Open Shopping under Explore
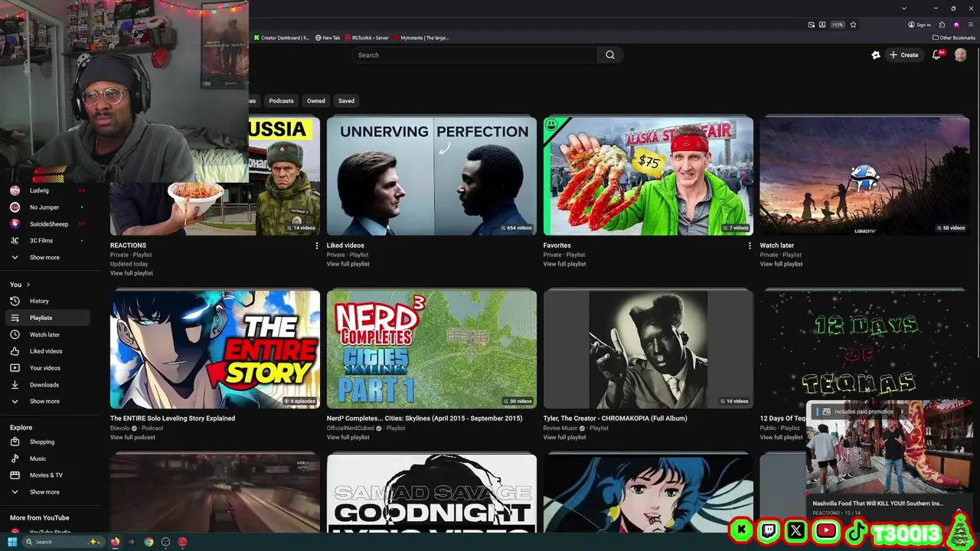This screenshot has width=980, height=551. (49, 442)
